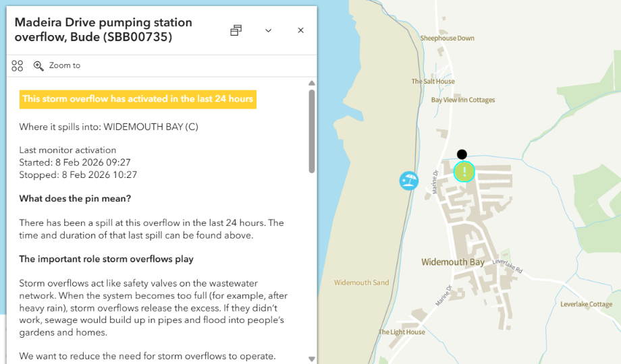Screen dimensions: 621x364
Task: Click Bay View Inn Cottages label
Action: coord(462,100)
